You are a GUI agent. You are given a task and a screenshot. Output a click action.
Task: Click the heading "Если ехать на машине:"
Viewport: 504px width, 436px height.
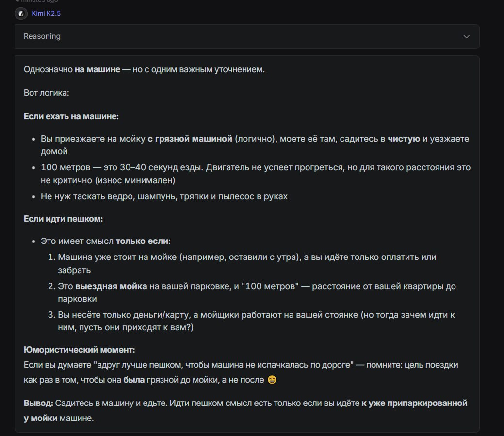tap(71, 116)
